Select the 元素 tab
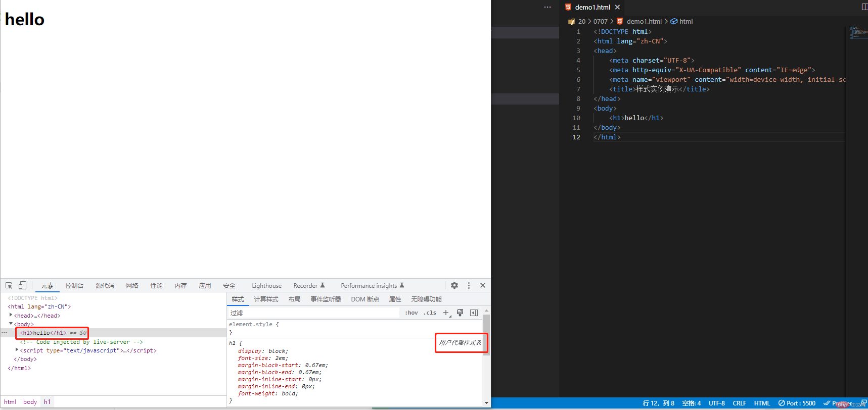Image resolution: width=868 pixels, height=410 pixels. 47,286
